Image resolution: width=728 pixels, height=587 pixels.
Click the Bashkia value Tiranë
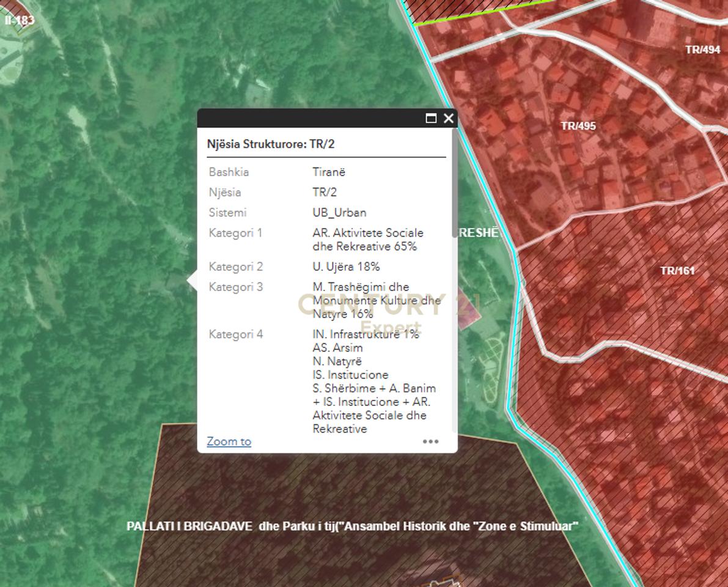click(x=329, y=172)
